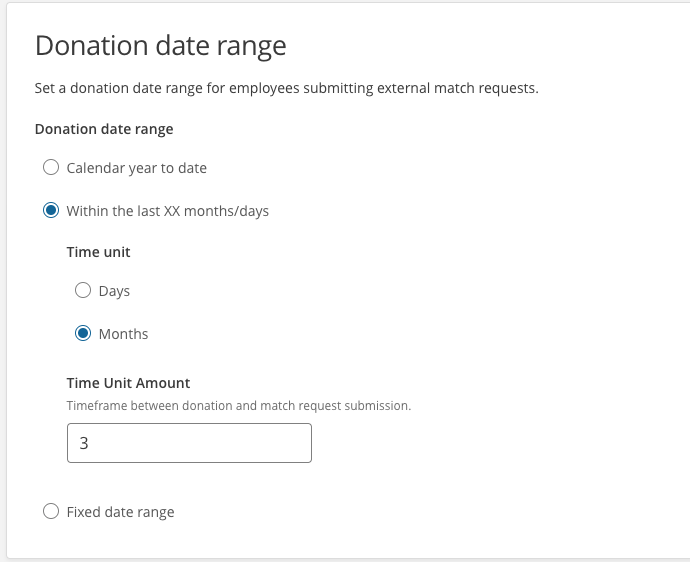This screenshot has height=562, width=690.
Task: Select the Days time unit radio button
Action: click(x=83, y=290)
